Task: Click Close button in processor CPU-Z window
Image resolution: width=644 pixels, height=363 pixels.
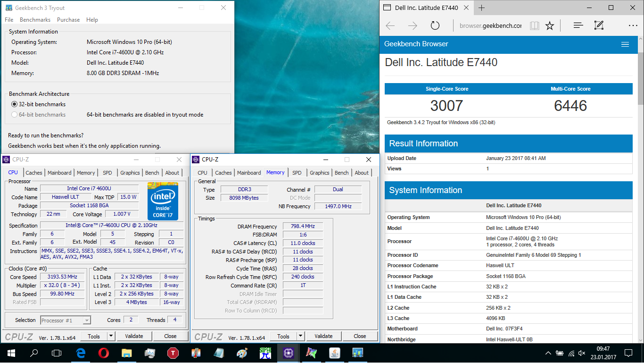Action: 170,336
